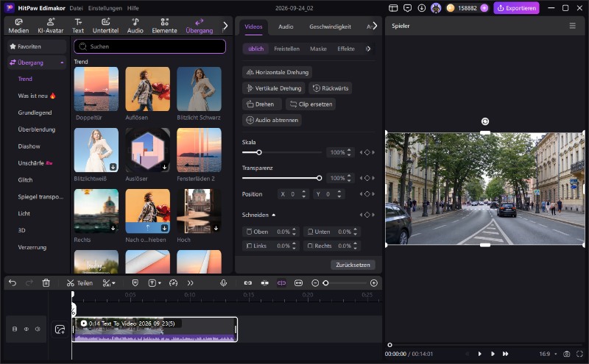
Task: Toggle track visibility eye icon
Action: tap(27, 329)
